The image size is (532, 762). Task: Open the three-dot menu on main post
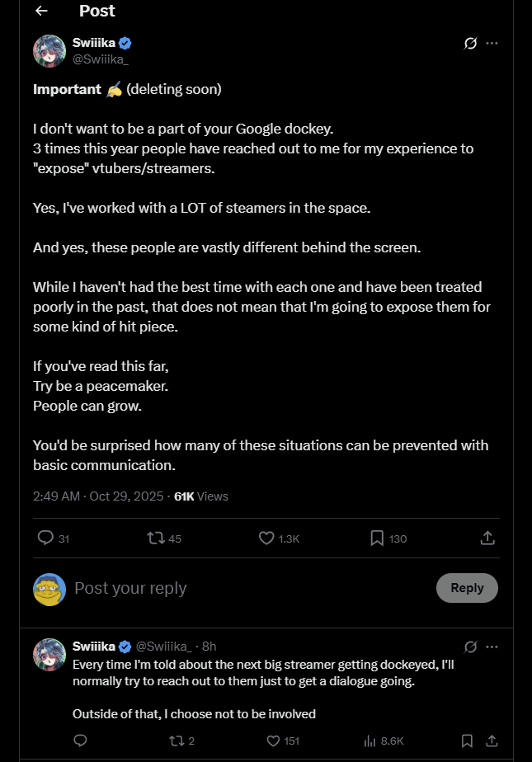tap(492, 43)
